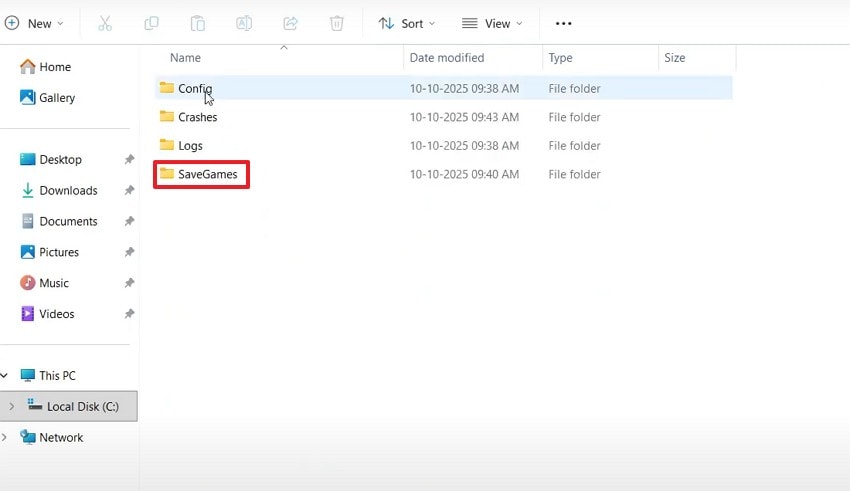The height and width of the screenshot is (491, 850).
Task: Click the pin icon beside Music
Action: pos(129,283)
